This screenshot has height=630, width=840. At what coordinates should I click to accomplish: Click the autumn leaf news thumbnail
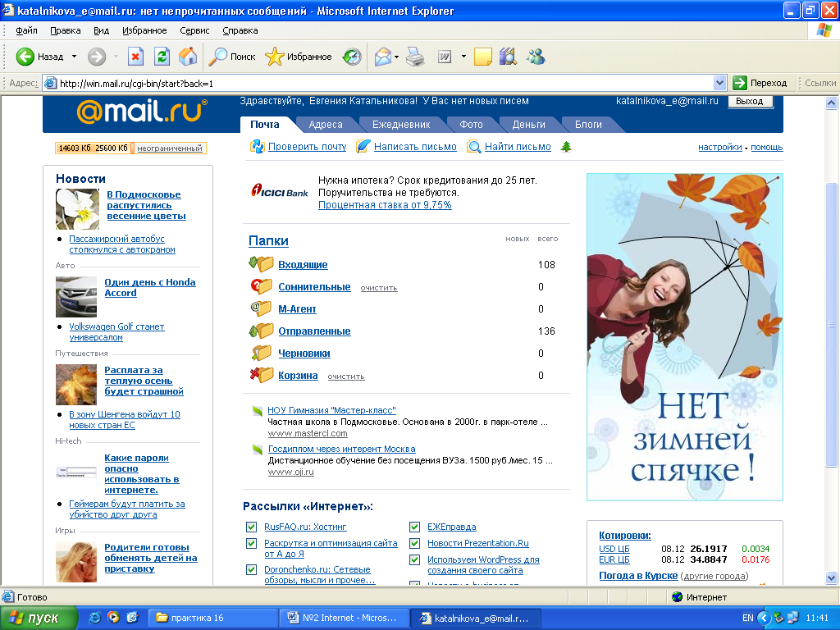pos(76,385)
